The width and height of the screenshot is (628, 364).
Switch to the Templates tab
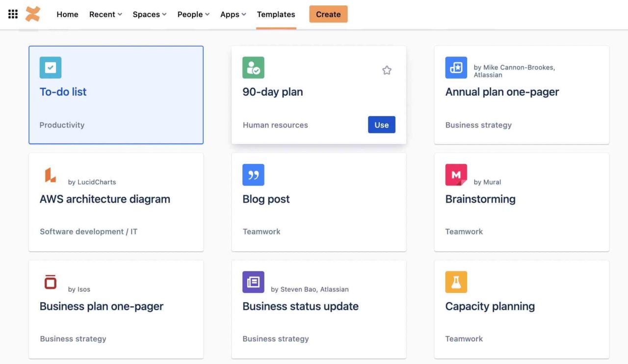tap(276, 14)
